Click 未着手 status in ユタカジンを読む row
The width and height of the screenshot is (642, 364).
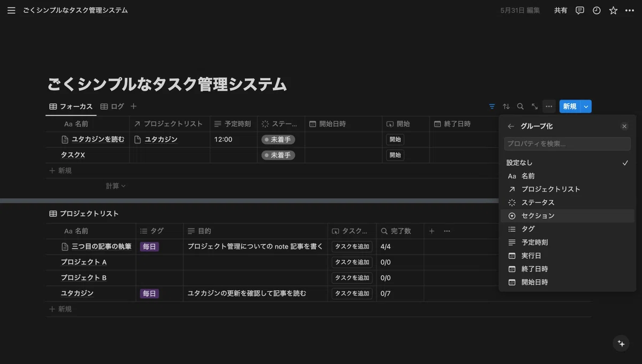pos(278,140)
